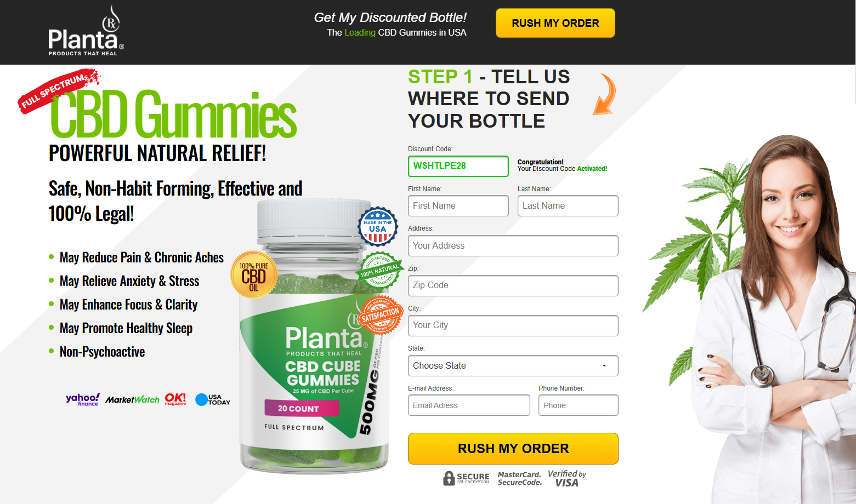856x504 pixels.
Task: Click the header RUSH MY ORDER button
Action: [x=555, y=23]
